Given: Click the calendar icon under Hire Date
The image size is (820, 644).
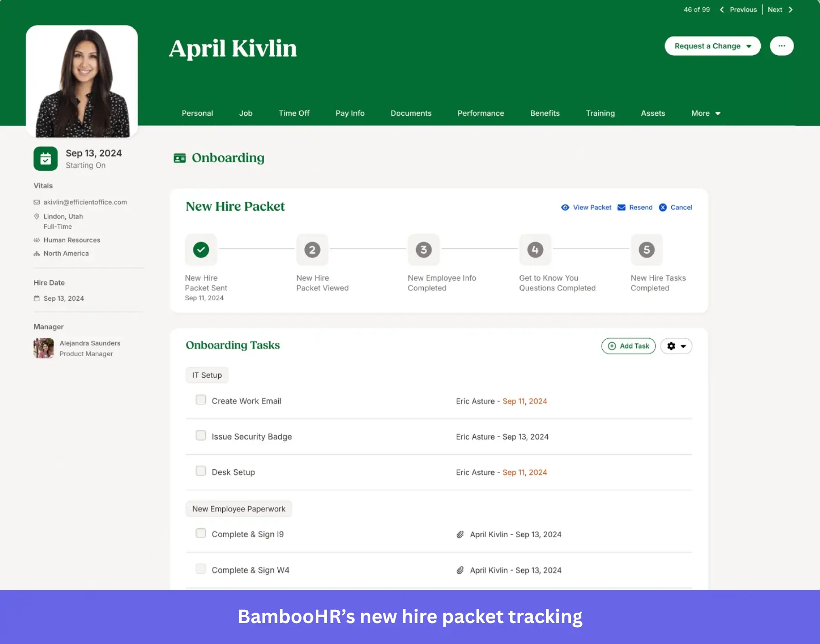Looking at the screenshot, I should click(x=37, y=298).
